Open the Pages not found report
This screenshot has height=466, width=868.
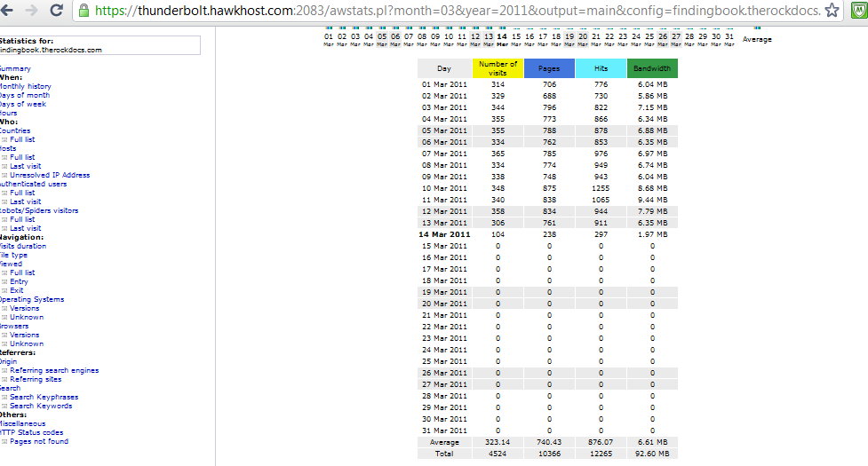(39, 441)
